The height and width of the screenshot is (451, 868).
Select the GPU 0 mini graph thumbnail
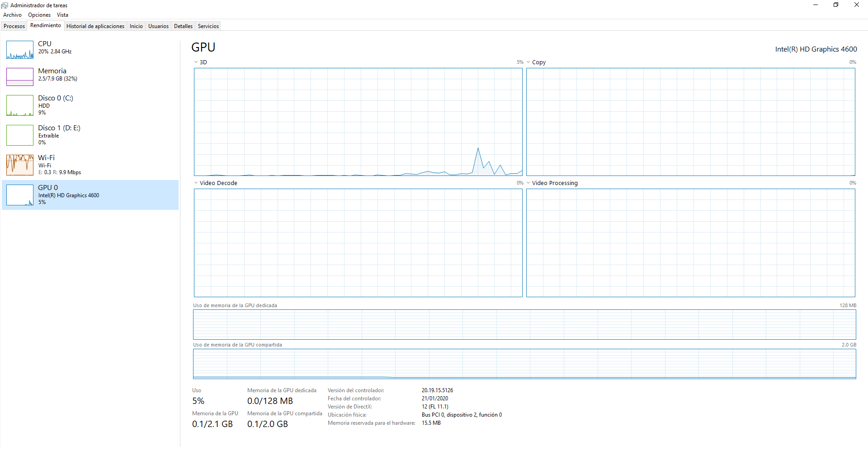tap(20, 195)
